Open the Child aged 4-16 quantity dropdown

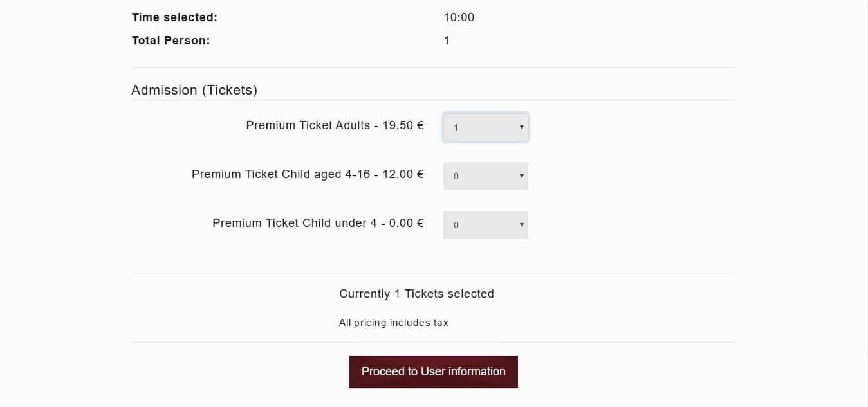(x=485, y=176)
